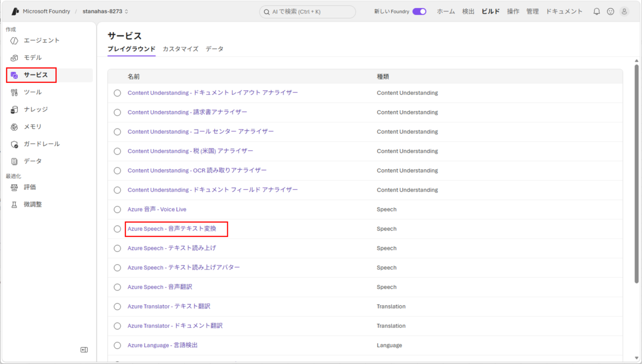Click the scrollbar up arrow
The width and height of the screenshot is (642, 364).
(x=636, y=61)
